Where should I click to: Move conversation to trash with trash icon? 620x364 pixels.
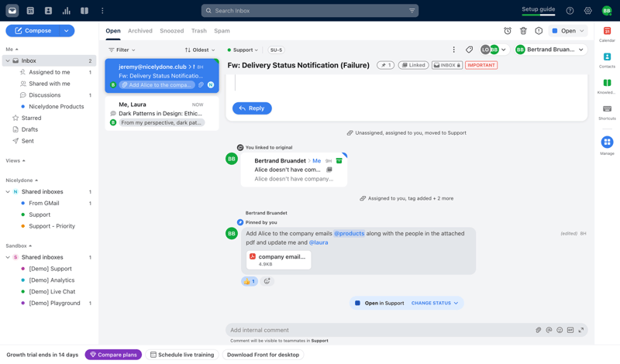523,31
